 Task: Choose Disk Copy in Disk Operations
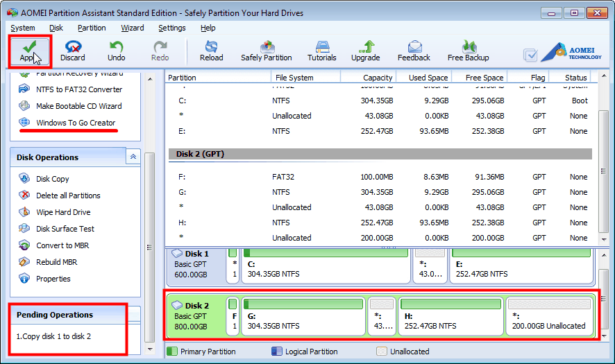pos(44,179)
